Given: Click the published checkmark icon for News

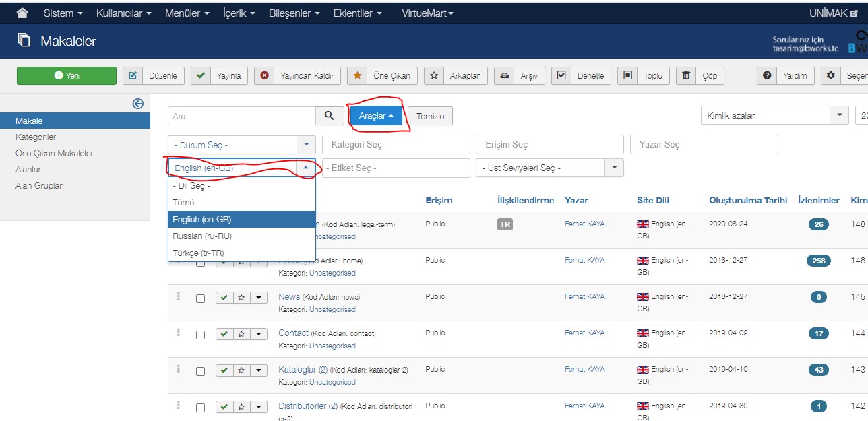Looking at the screenshot, I should click(224, 298).
